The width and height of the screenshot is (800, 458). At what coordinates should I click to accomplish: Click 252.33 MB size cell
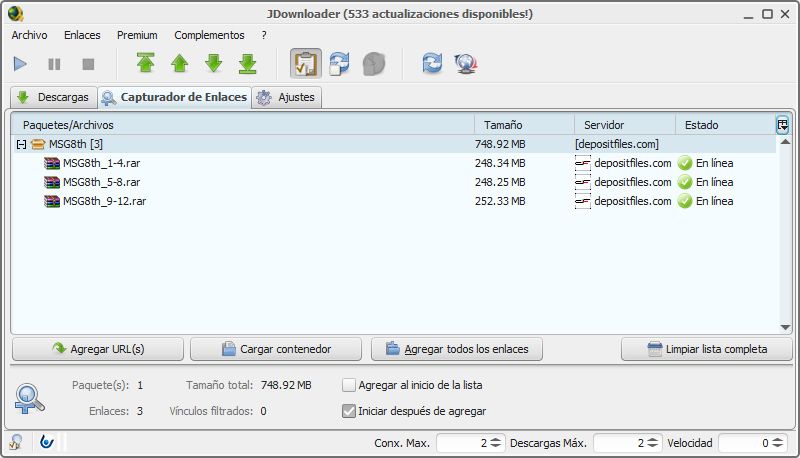[500, 201]
